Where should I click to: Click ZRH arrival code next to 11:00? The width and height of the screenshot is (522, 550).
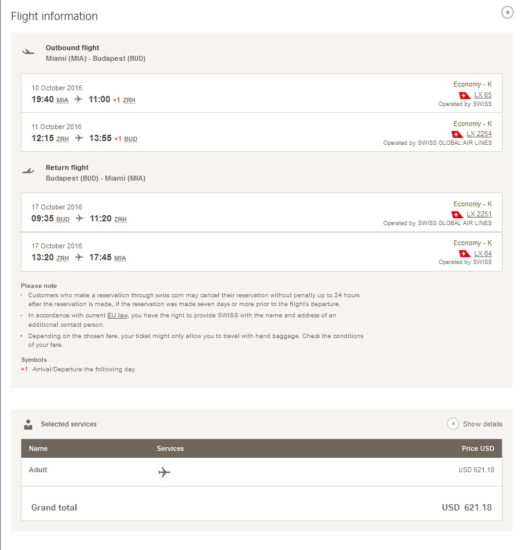pyautogui.click(x=129, y=100)
